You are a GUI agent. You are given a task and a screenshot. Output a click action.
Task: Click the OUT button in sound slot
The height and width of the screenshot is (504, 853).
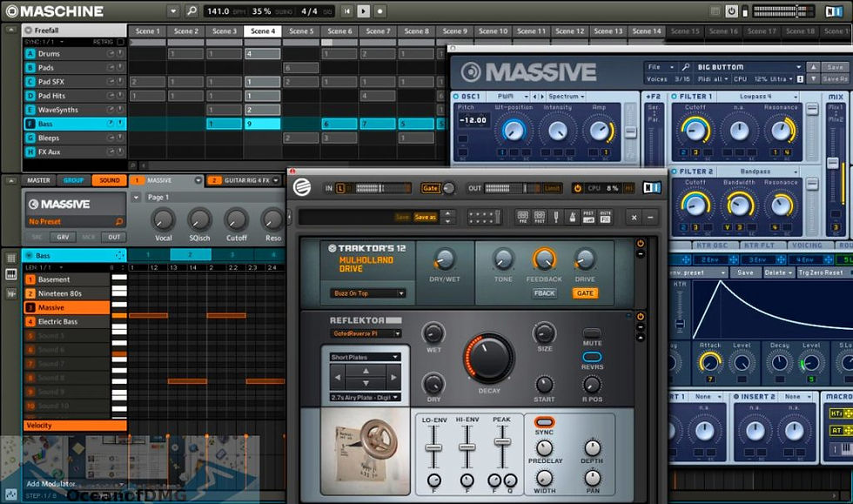tap(114, 238)
